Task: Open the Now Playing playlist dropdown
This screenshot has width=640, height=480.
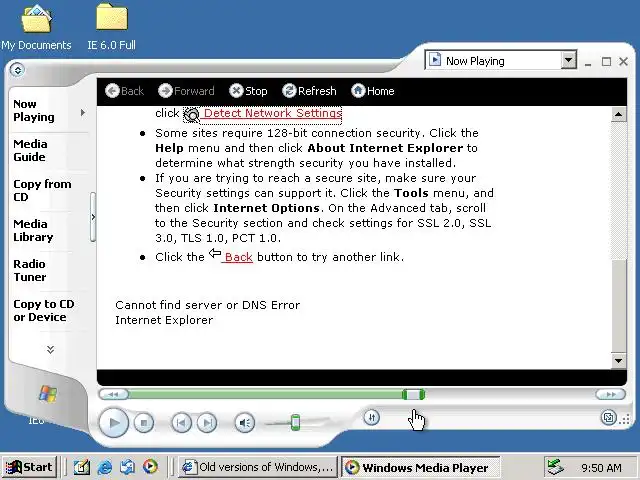Action: pyautogui.click(x=568, y=60)
